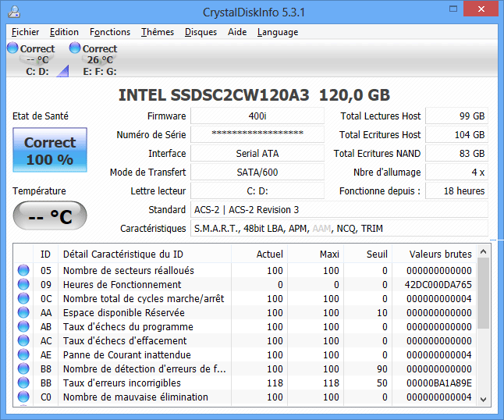The image size is (504, 420).
Task: Click status orb of attribute 05 row
Action: coord(23,270)
